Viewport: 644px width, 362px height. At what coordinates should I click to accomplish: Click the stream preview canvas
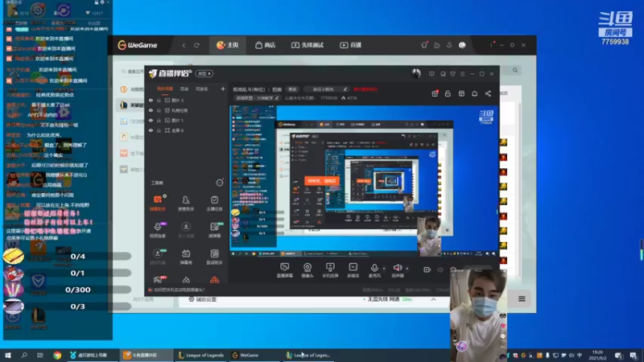(364, 181)
